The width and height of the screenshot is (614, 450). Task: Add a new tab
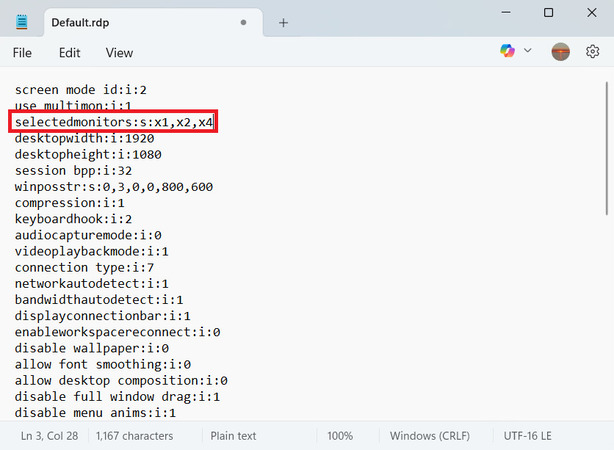[283, 23]
